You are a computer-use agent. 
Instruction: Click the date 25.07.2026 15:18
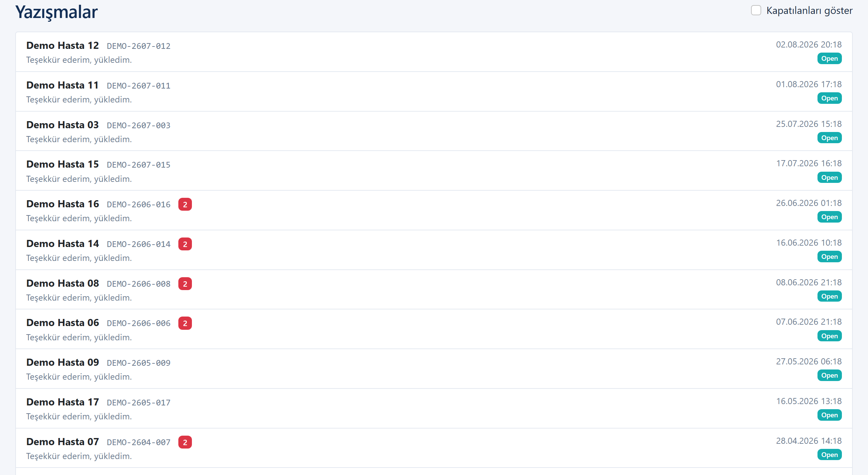click(x=809, y=124)
